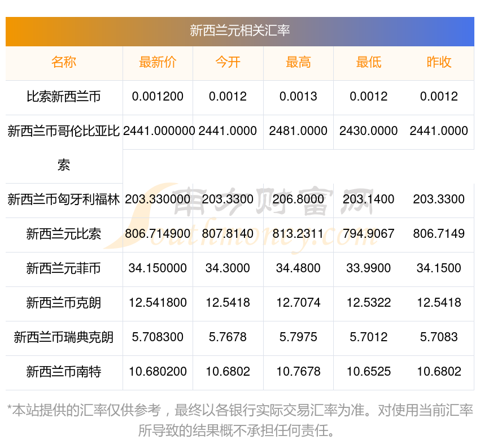This screenshot has height=448, width=480.
Task: Click the row name 新西兰币匈牙利福林
Action: pyautogui.click(x=64, y=199)
